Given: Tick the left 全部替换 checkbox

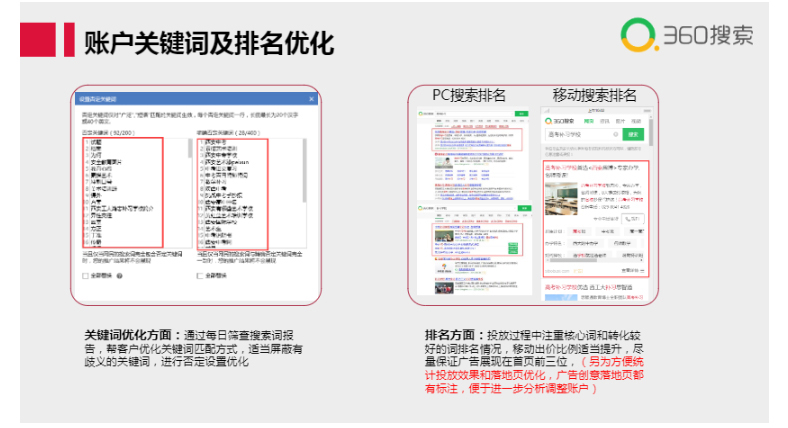Looking at the screenshot, I should 86,275.
